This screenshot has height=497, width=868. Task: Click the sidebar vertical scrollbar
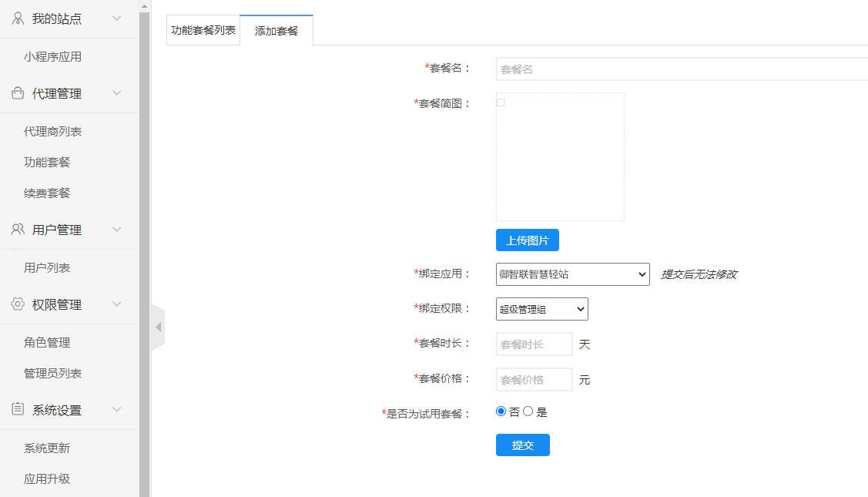click(144, 231)
